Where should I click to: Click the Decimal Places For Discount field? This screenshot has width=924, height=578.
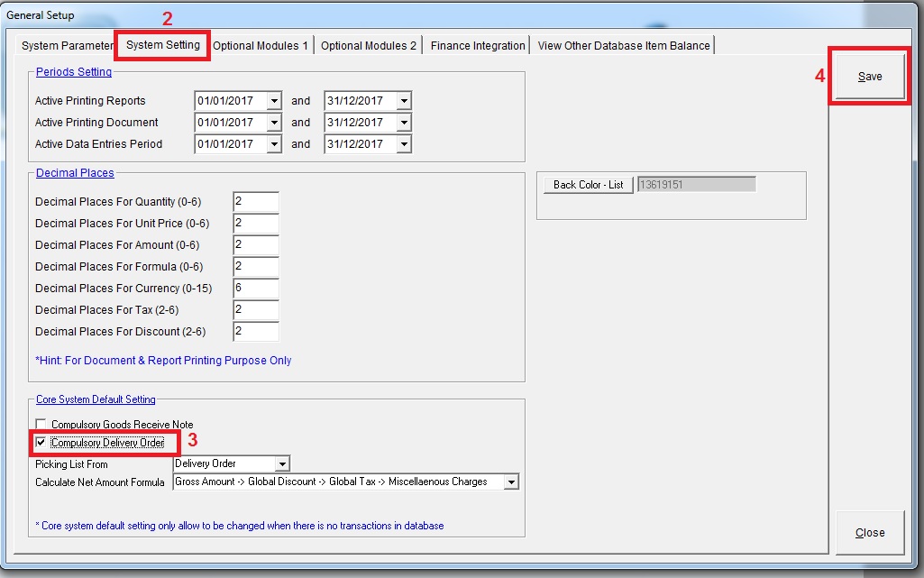255,332
